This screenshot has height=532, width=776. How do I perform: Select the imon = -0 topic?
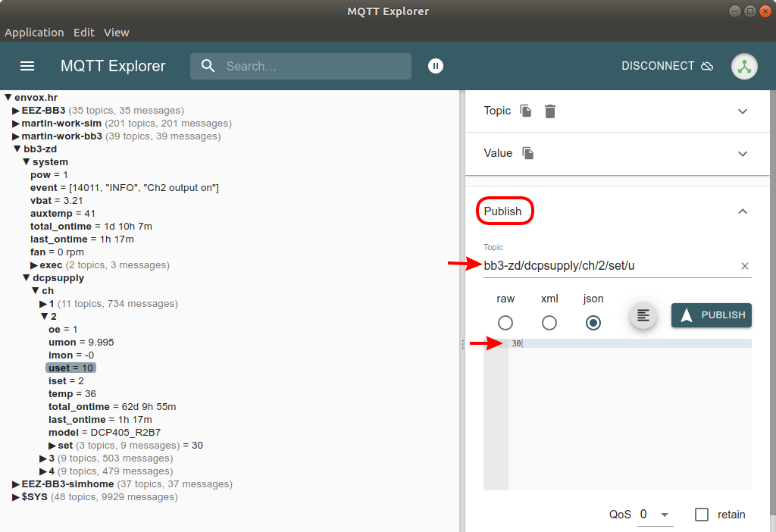coord(71,355)
